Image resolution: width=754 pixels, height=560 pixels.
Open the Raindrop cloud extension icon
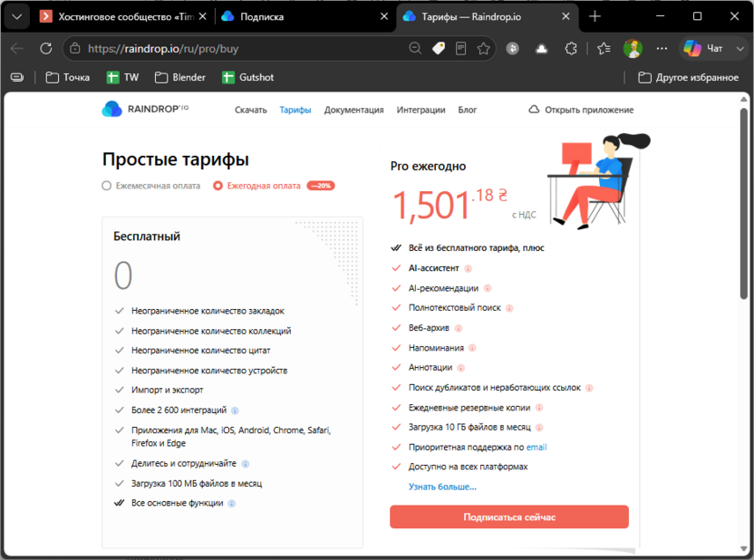(x=541, y=49)
